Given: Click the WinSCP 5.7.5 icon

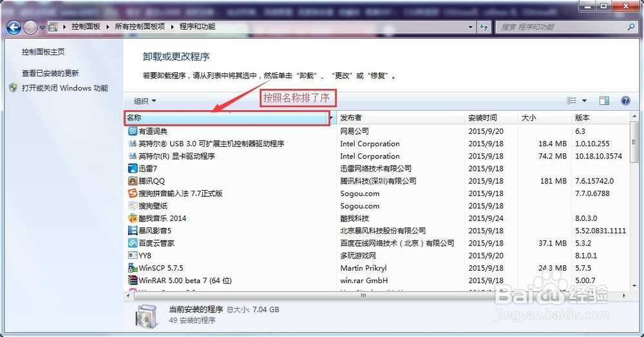Looking at the screenshot, I should click(x=132, y=268).
